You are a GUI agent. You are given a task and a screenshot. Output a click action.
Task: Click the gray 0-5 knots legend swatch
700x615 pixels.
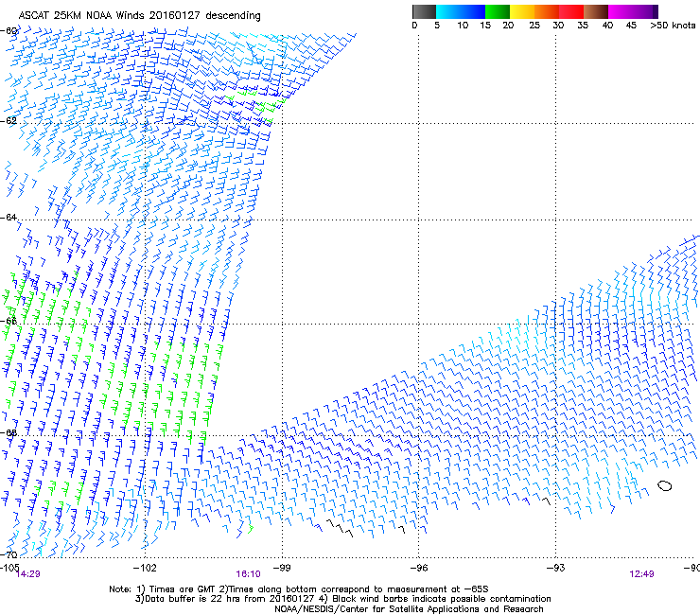(424, 11)
